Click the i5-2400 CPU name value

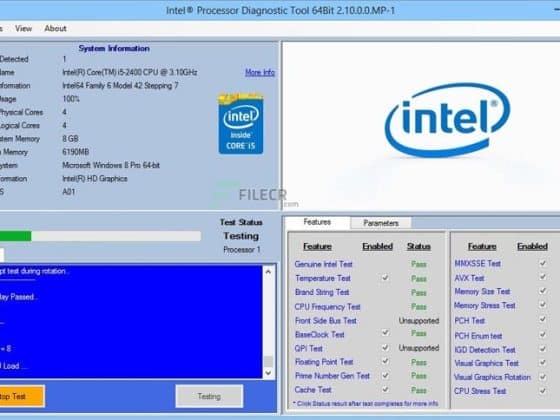coord(130,72)
